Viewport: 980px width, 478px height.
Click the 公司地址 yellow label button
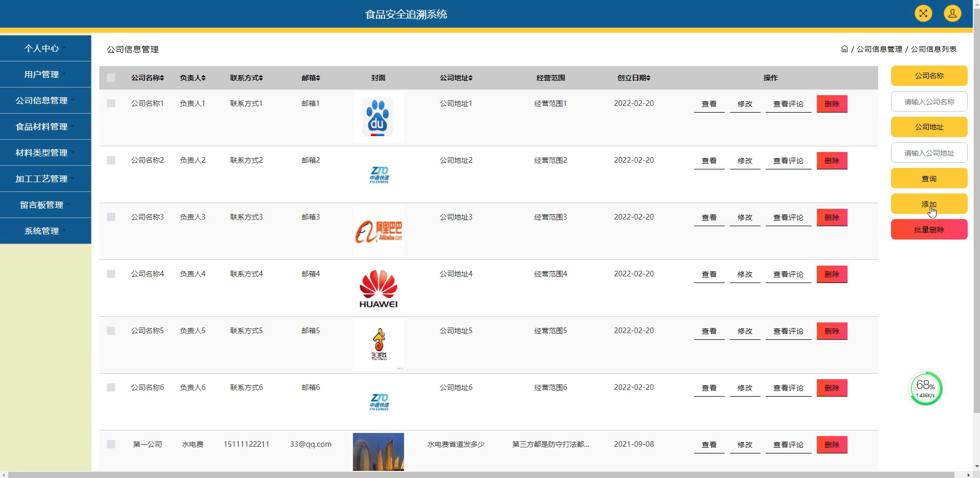[x=929, y=127]
